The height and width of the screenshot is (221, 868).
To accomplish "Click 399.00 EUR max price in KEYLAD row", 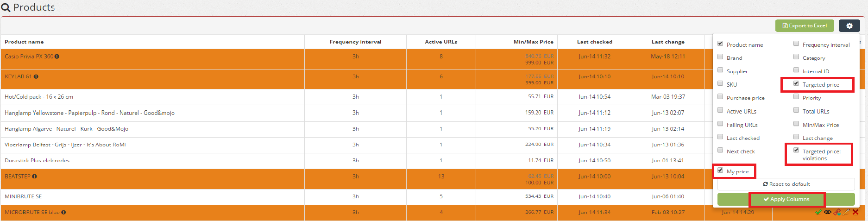I will [539, 82].
